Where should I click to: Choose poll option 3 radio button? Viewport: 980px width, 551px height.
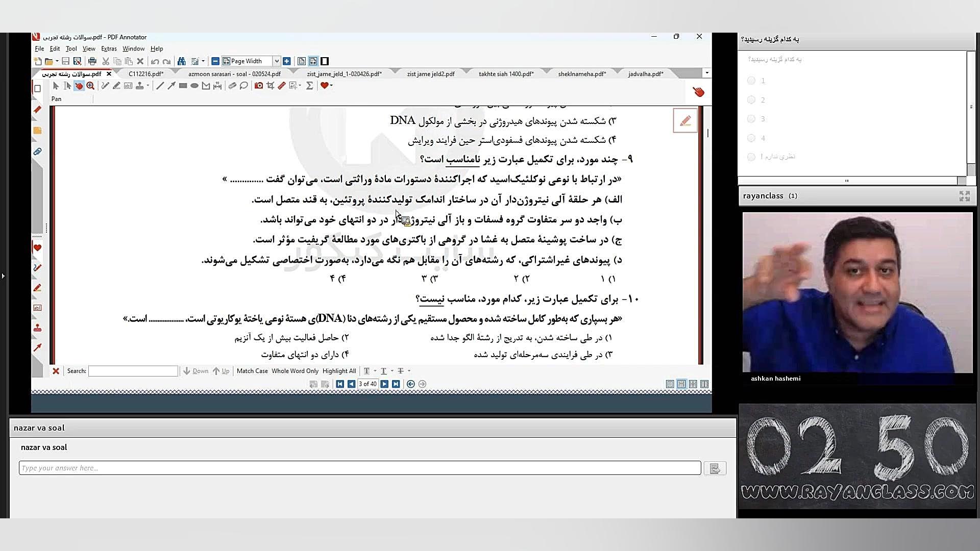tap(751, 119)
